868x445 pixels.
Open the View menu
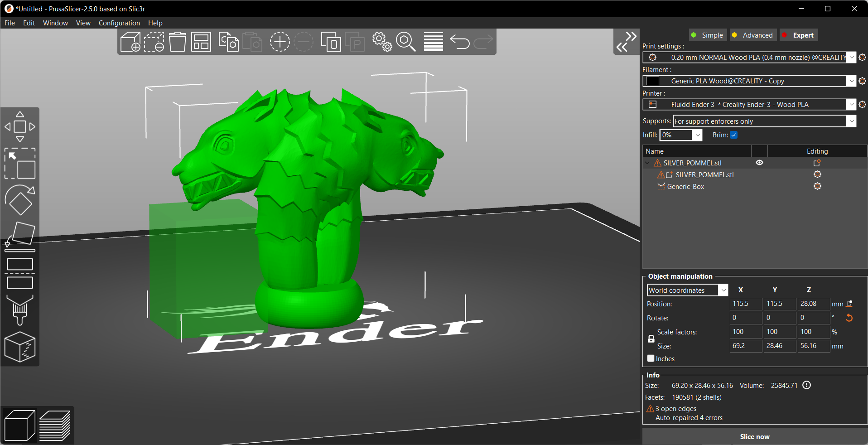coord(83,23)
